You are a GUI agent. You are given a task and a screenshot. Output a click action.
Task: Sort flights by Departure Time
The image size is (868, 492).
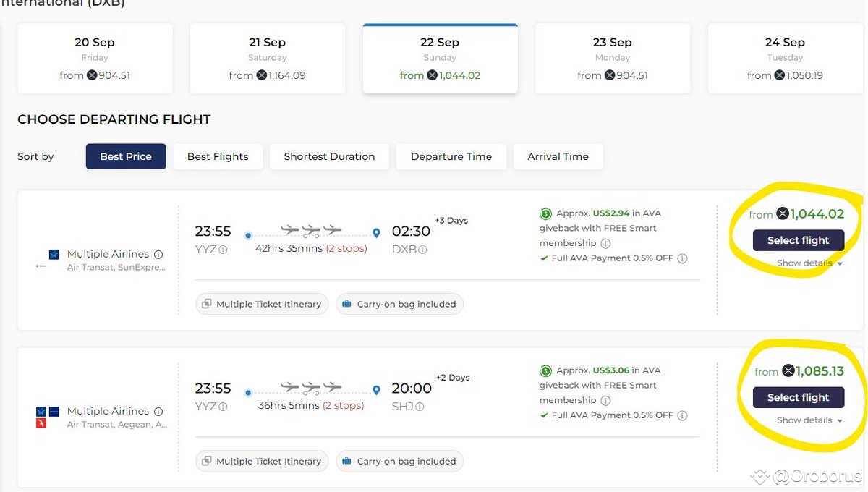pyautogui.click(x=451, y=156)
